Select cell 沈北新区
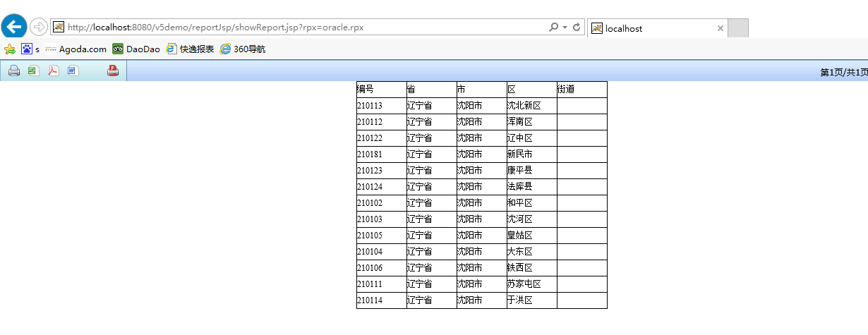This screenshot has height=335, width=868. tap(532, 106)
